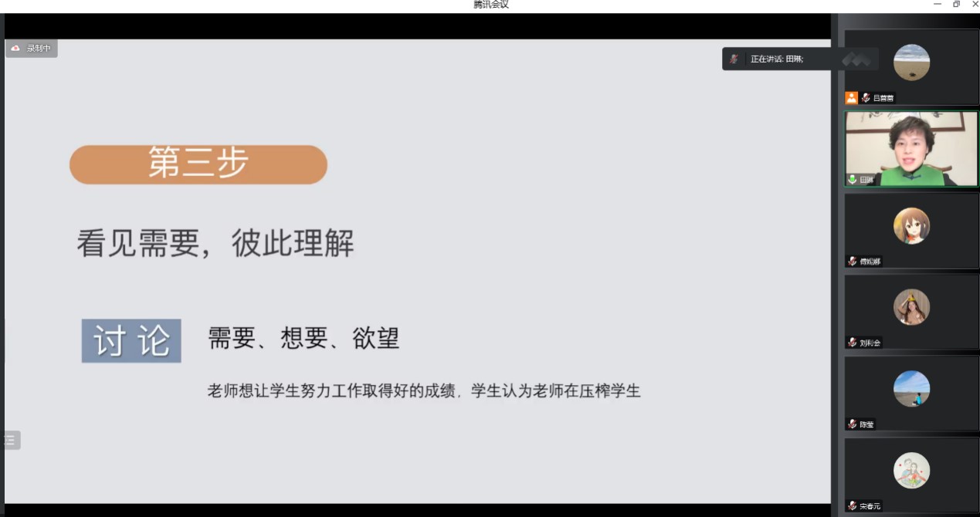980x517 pixels.
Task: Click muted mic icon under the anime avatar
Action: pyautogui.click(x=853, y=262)
